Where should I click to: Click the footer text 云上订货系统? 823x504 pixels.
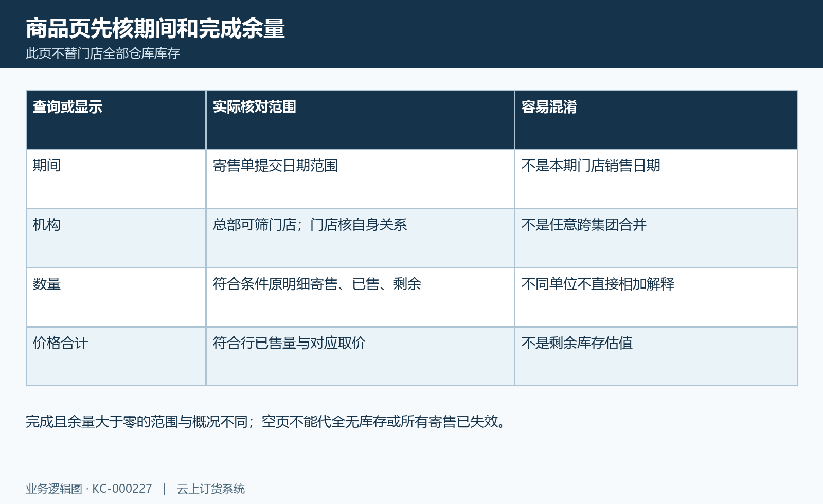click(211, 489)
